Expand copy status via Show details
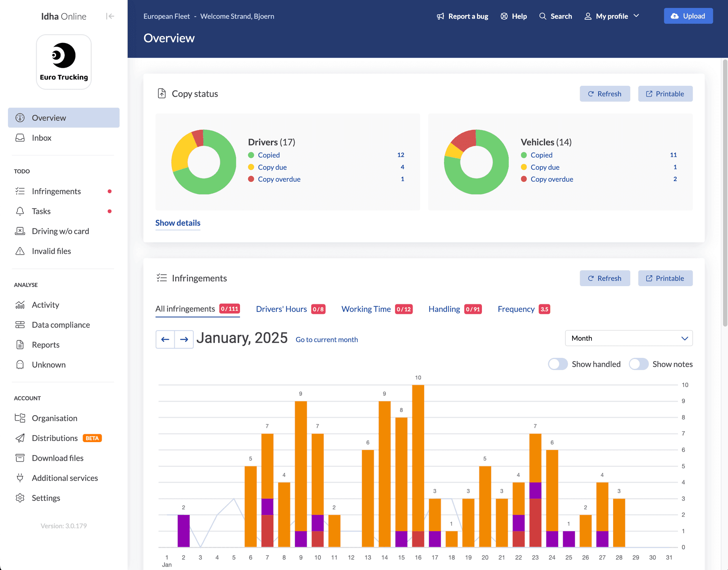Image resolution: width=728 pixels, height=570 pixels. click(x=178, y=223)
